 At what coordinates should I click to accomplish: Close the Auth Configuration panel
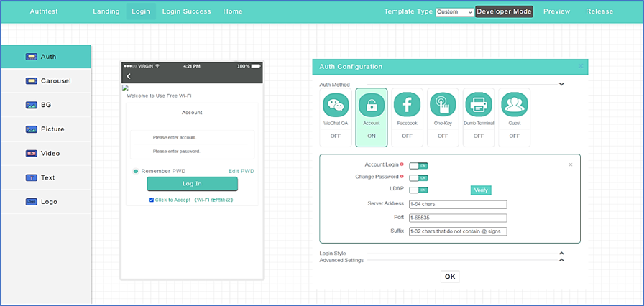[x=580, y=66]
